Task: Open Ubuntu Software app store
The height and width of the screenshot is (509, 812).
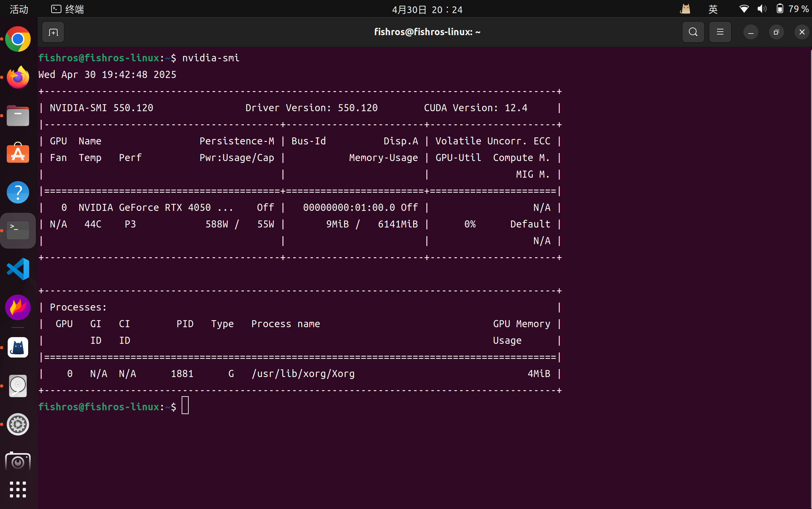Action: pyautogui.click(x=18, y=154)
